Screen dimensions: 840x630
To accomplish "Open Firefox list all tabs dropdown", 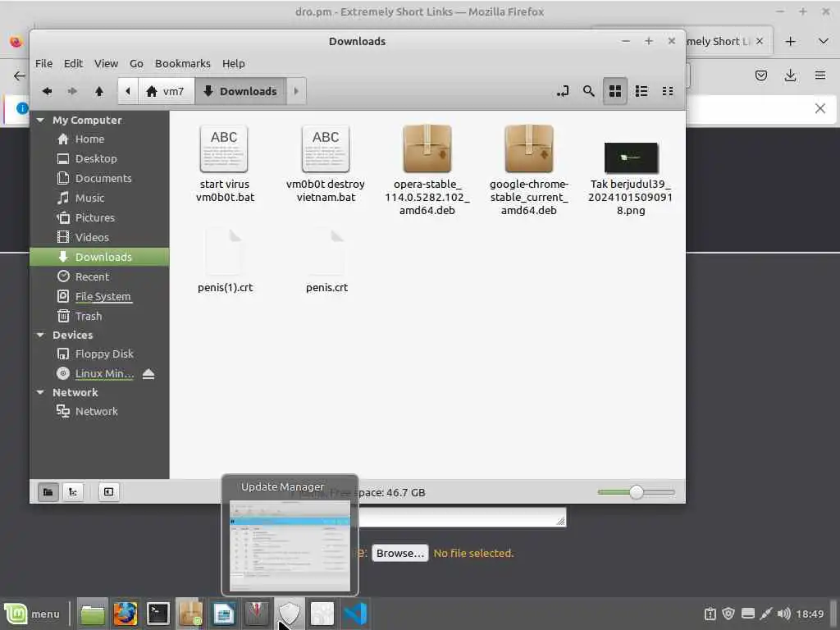I will [824, 41].
